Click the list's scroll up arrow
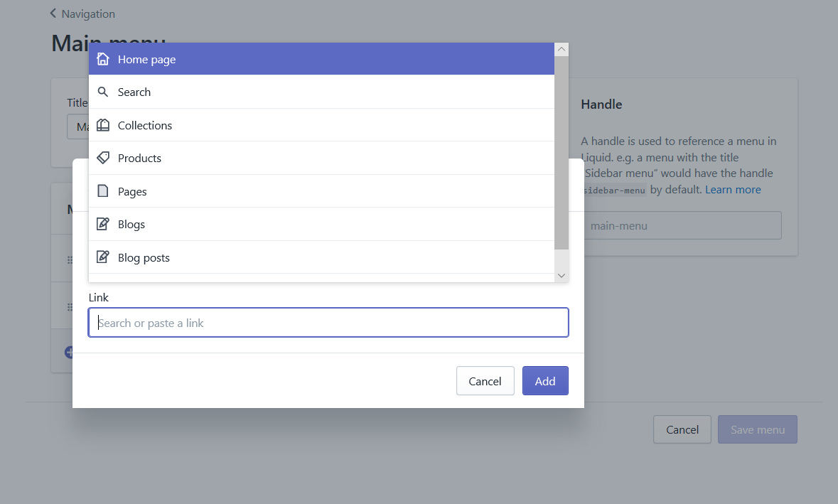The width and height of the screenshot is (838, 504). click(x=562, y=49)
